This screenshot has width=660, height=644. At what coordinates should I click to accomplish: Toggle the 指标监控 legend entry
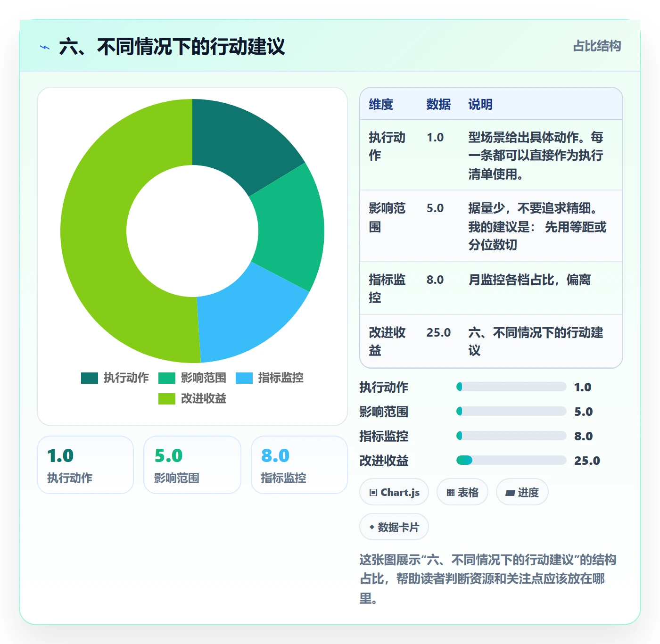pyautogui.click(x=270, y=378)
